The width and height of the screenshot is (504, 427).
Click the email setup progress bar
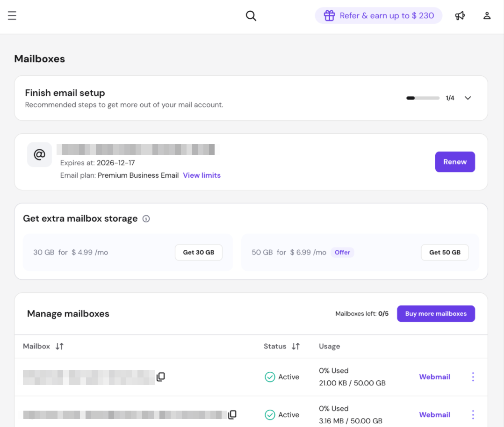423,98
